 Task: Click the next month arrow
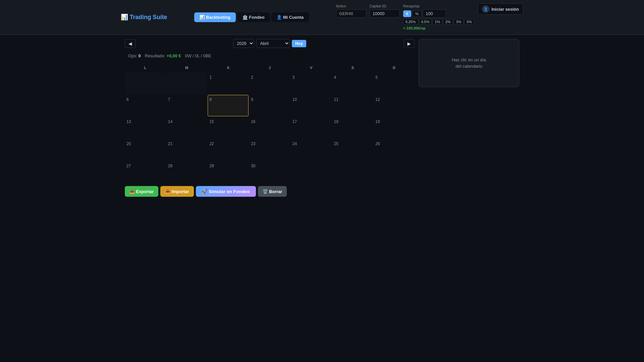click(409, 44)
